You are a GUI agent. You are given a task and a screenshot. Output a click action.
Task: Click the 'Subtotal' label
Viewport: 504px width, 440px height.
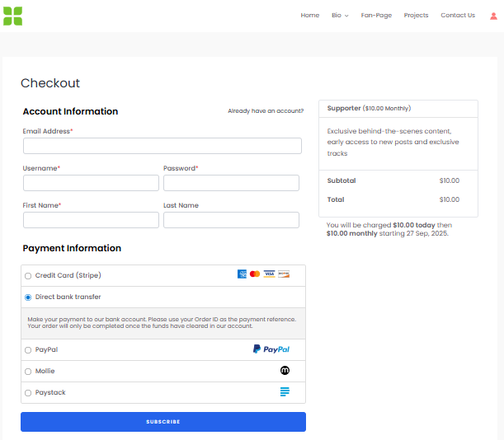[x=341, y=180]
